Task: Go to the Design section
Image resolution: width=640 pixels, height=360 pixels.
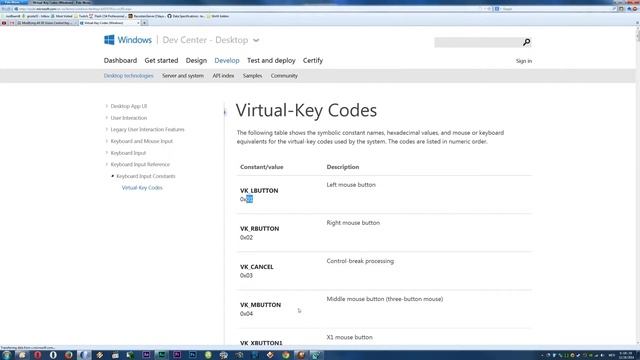Action: [196, 60]
